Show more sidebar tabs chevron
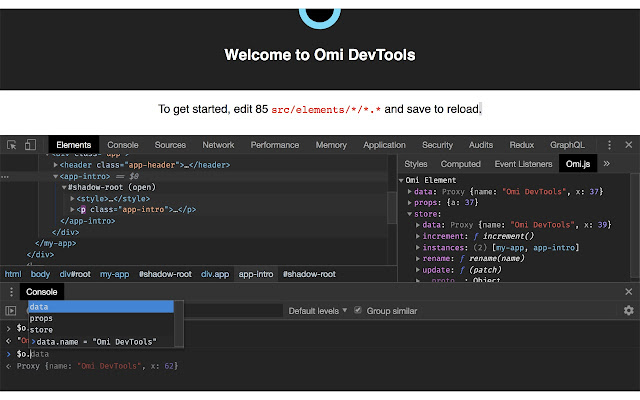 [607, 164]
